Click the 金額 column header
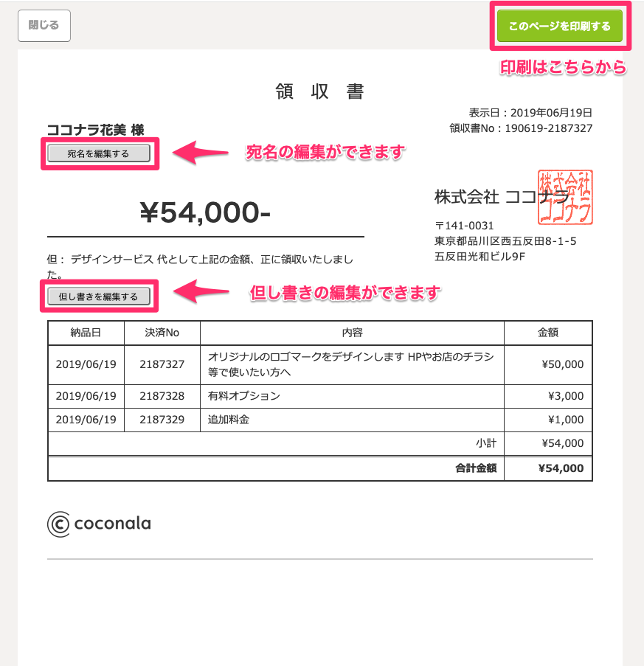This screenshot has width=644, height=666. coord(548,333)
